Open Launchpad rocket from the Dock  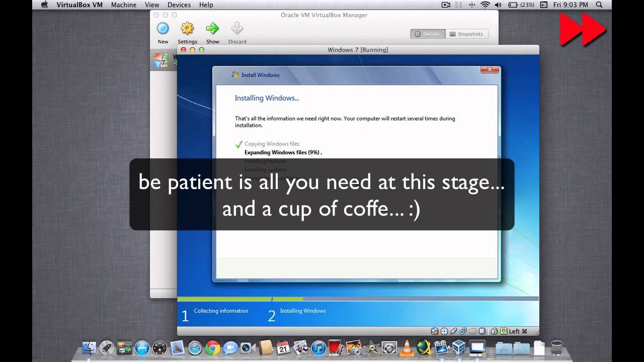106,347
